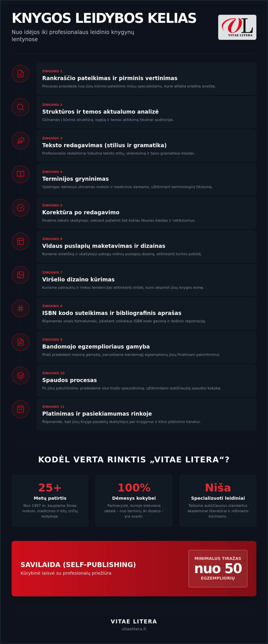Viewport: 268px width, 644px height.
Task: Click the hash icon beside ISBN step
Action: point(21,308)
